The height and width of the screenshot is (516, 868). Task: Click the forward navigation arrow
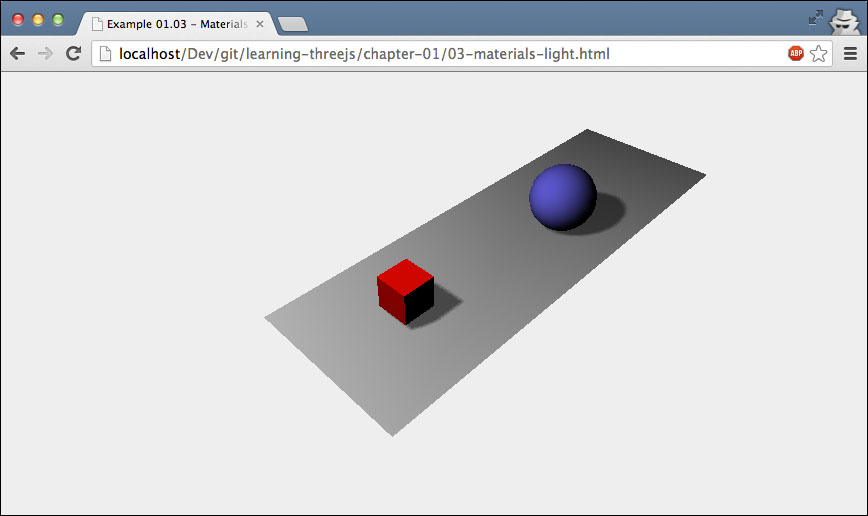click(x=45, y=54)
